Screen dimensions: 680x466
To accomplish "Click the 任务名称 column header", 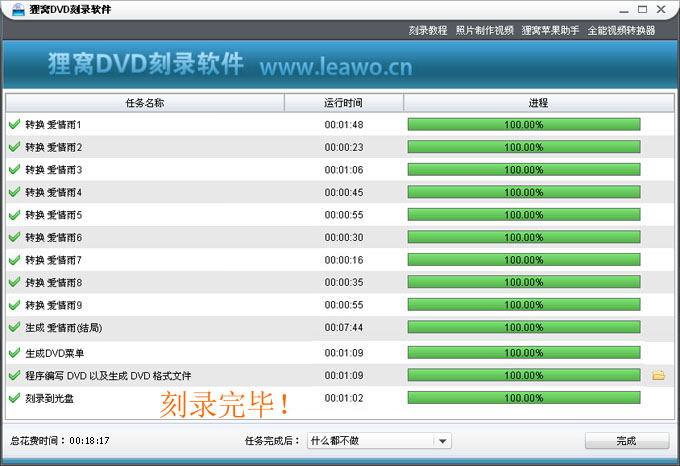I will pyautogui.click(x=145, y=103).
